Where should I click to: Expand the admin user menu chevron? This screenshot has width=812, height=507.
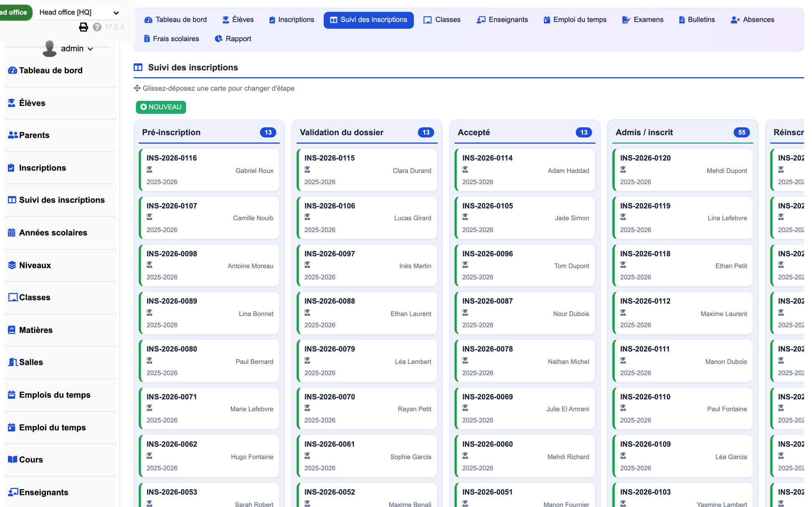point(91,49)
